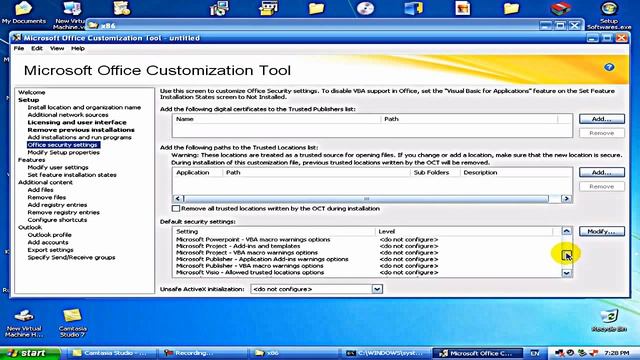Screen dimensions: 640x360
Task: Select Add installations and run programs
Action: tap(79, 137)
